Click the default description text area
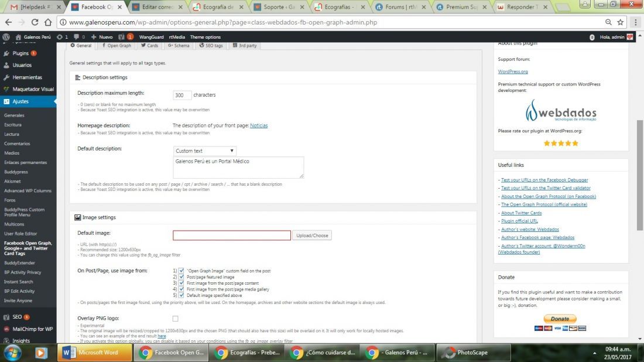Screen dimensions: 644x362 coord(238,168)
